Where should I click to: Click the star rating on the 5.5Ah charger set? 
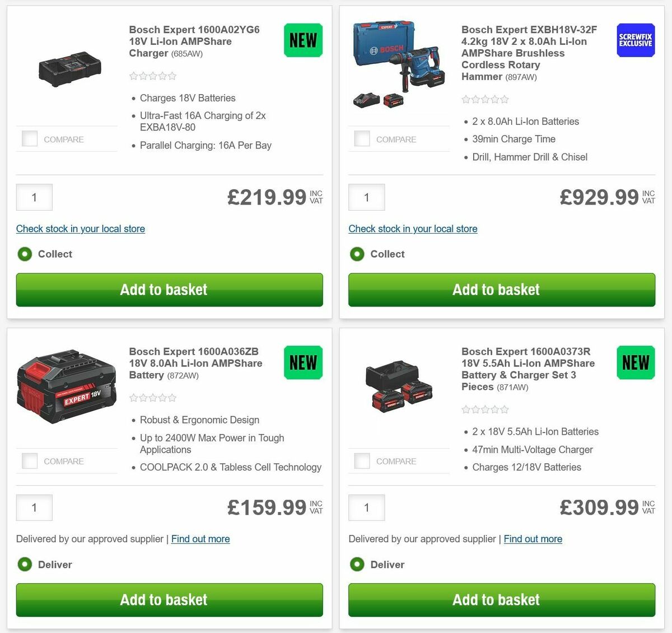tap(485, 409)
